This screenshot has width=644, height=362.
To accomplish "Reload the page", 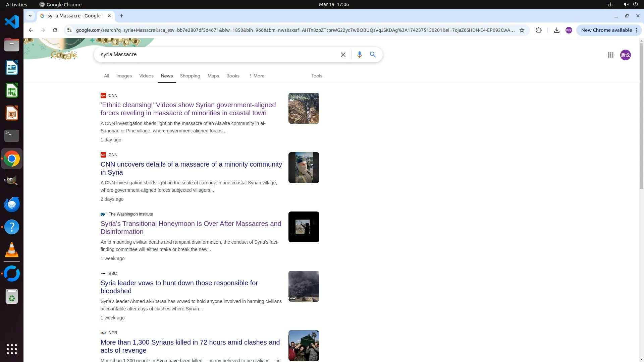I will tap(55, 30).
